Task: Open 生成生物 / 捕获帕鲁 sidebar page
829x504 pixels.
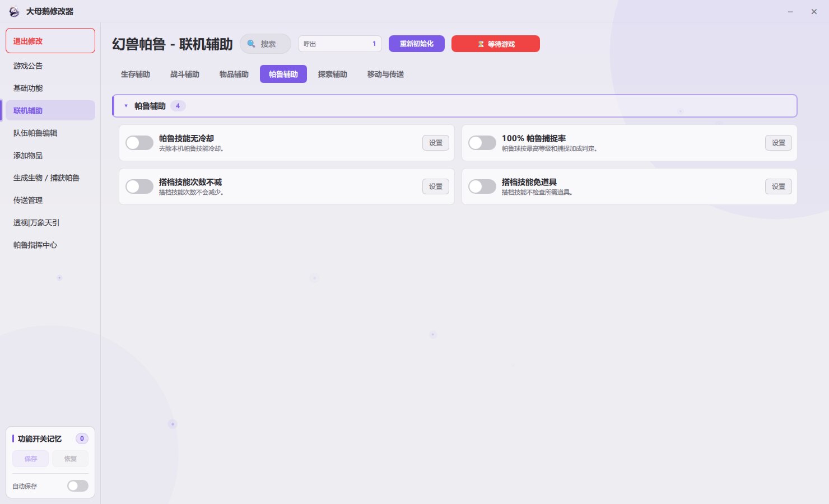Action: (50, 178)
